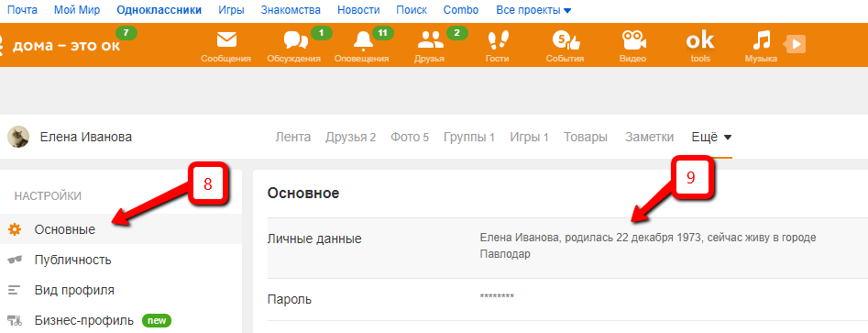Screen dimensions: 868x333
Task: Select Публичность in settings menu
Action: pos(121,260)
